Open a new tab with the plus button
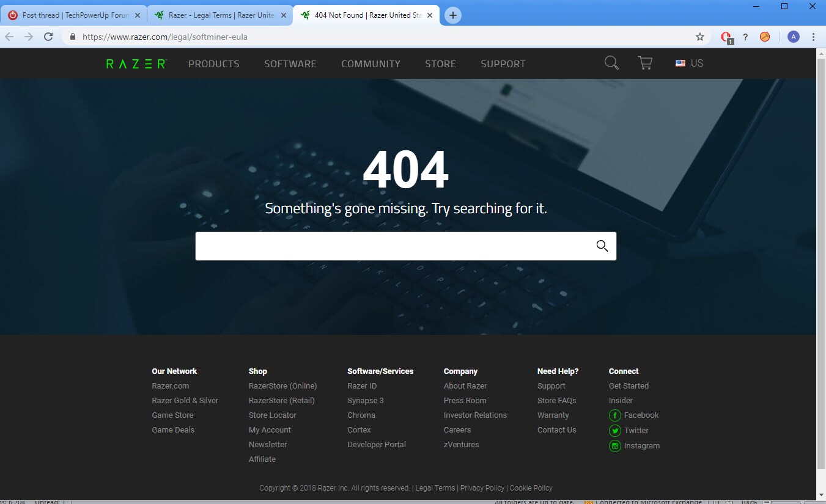 452,15
